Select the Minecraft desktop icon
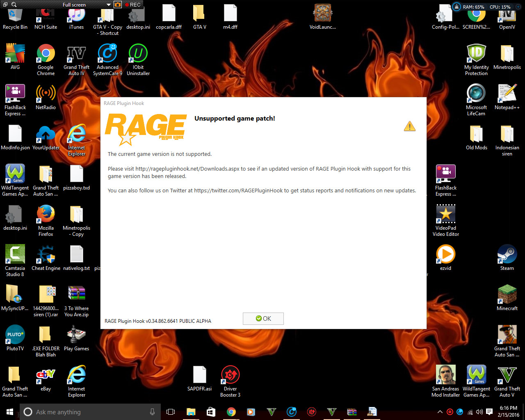The height and width of the screenshot is (420, 525). pyautogui.click(x=507, y=298)
